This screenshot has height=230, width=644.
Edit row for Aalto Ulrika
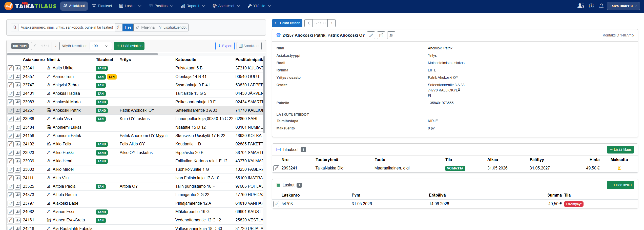pyautogui.click(x=10, y=68)
